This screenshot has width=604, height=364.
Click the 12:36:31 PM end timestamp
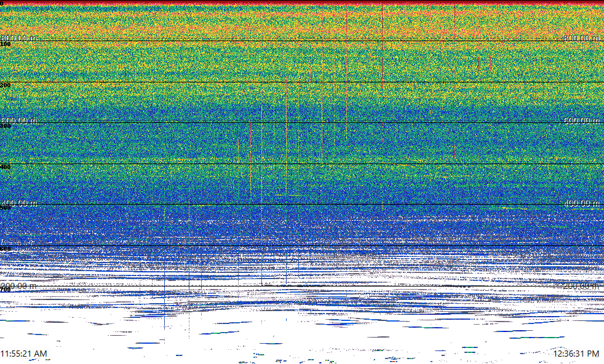coord(576,354)
